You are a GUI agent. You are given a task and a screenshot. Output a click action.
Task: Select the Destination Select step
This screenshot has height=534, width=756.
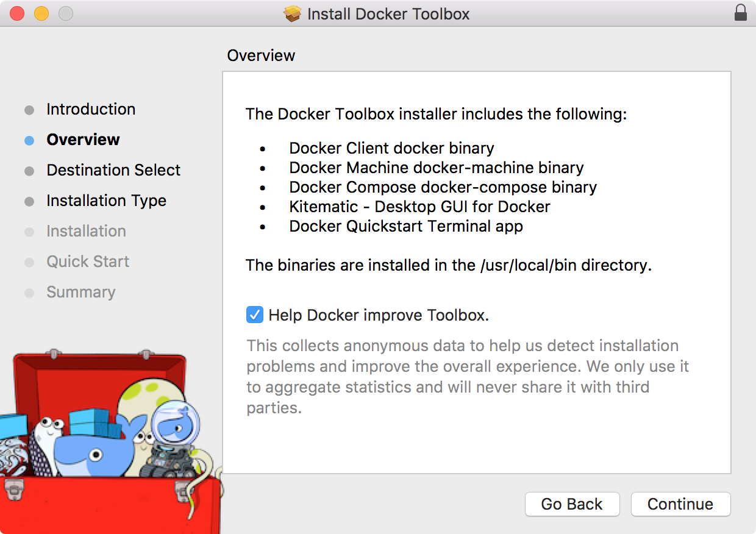[x=113, y=171]
